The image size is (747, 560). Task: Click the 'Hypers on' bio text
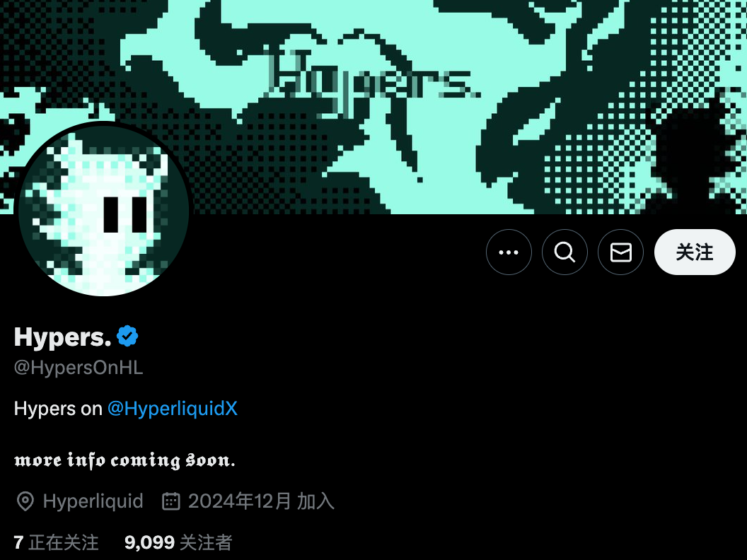(x=58, y=409)
